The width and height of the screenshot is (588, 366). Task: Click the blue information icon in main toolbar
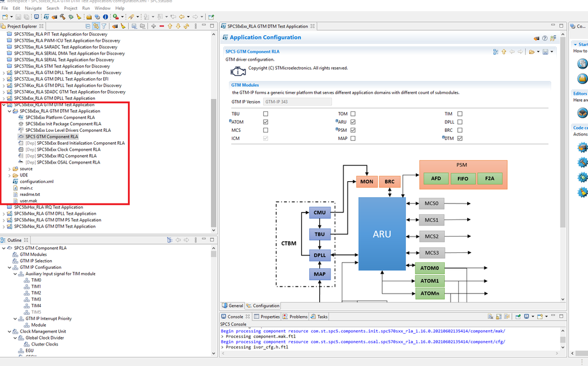105,17
